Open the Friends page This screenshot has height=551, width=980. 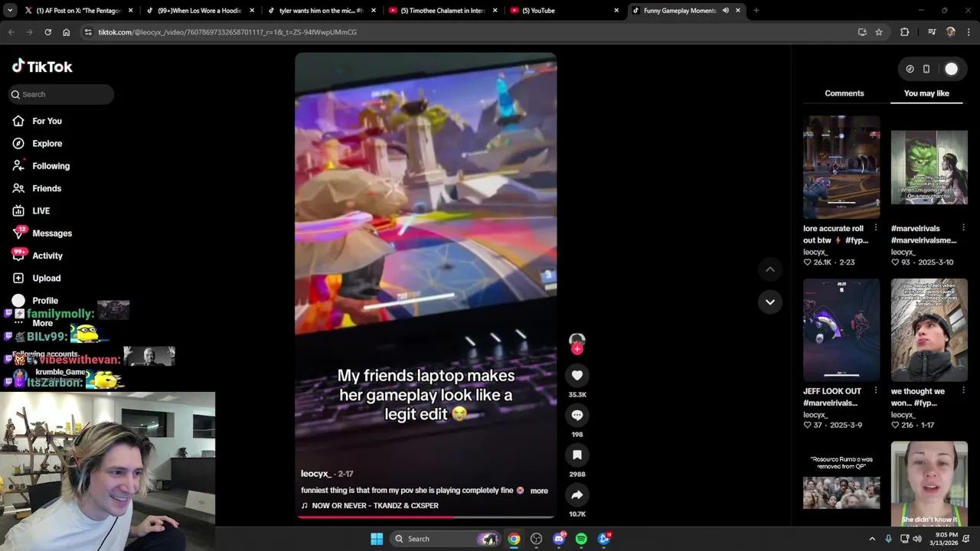(47, 188)
